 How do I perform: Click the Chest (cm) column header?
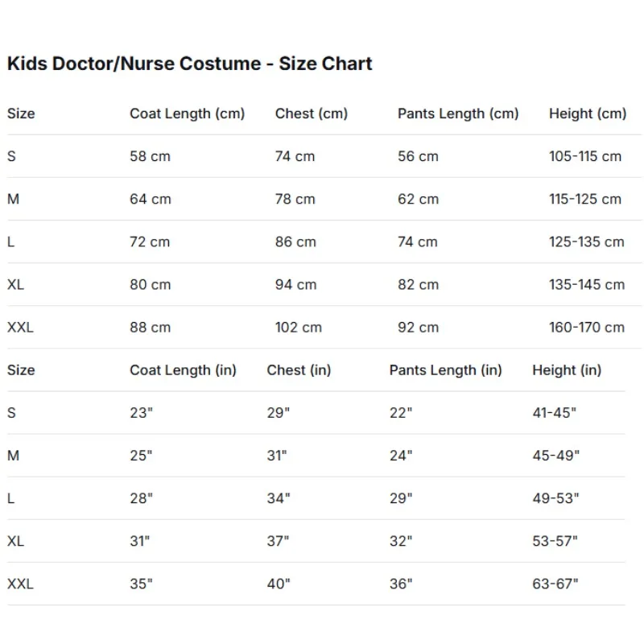tap(312, 114)
